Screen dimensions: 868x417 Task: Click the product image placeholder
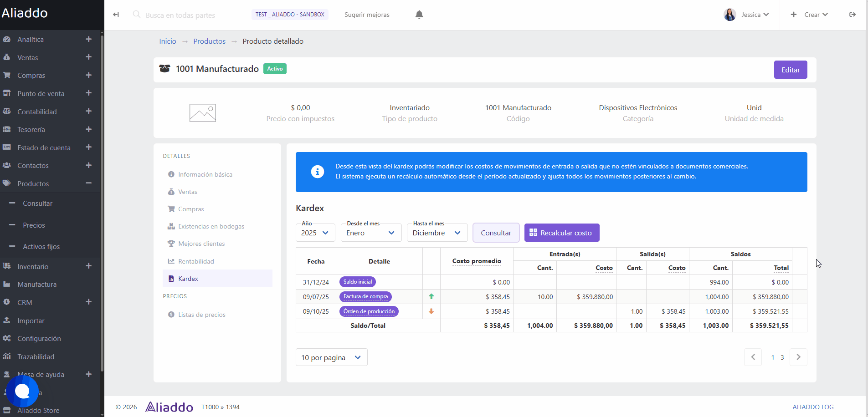click(x=203, y=113)
